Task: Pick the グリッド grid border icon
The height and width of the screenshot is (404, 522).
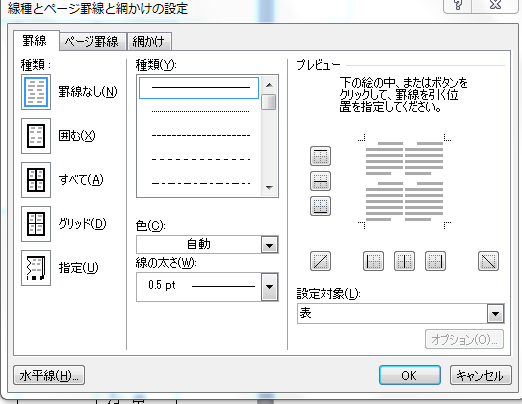Action: [x=36, y=224]
